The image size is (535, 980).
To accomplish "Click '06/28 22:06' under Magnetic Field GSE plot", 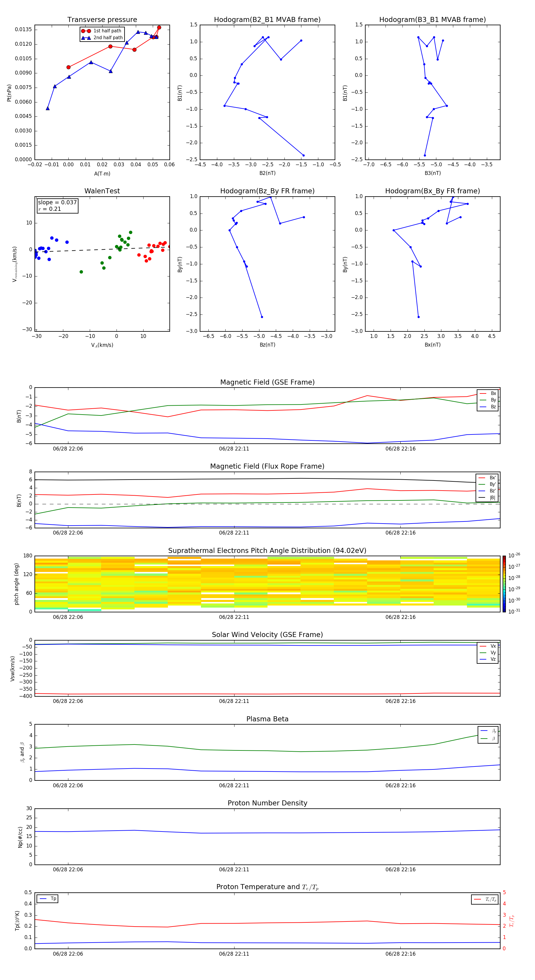I will click(x=68, y=449).
